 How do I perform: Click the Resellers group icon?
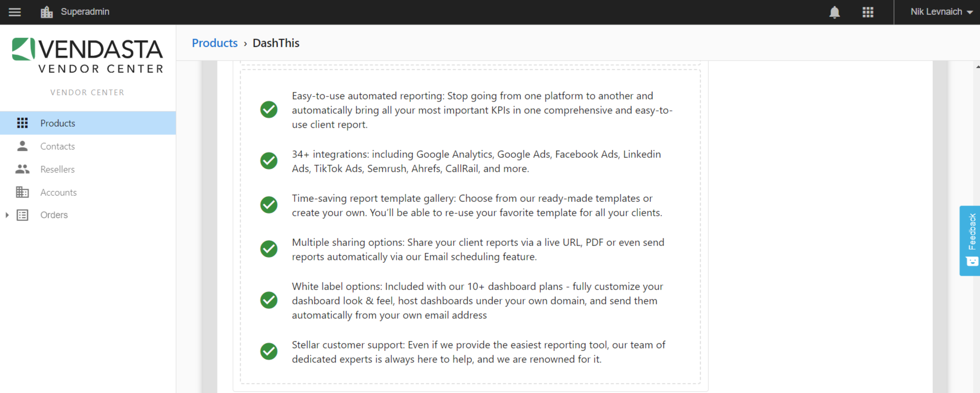22,169
